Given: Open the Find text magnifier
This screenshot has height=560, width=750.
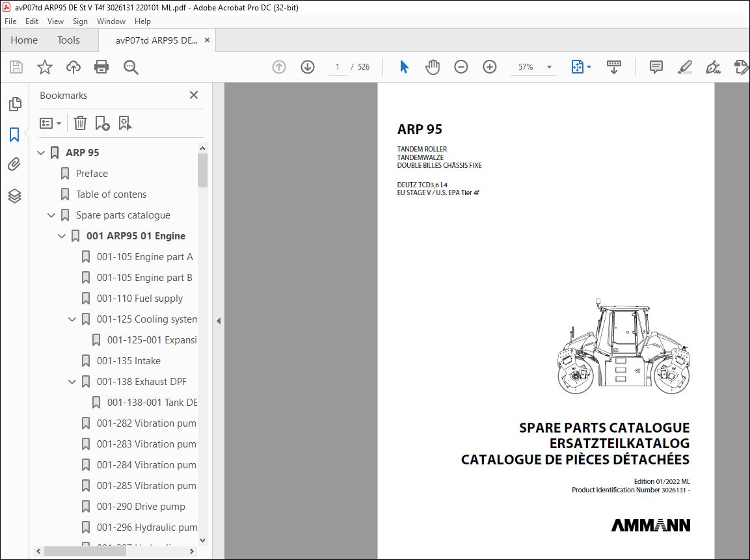Looking at the screenshot, I should (131, 67).
